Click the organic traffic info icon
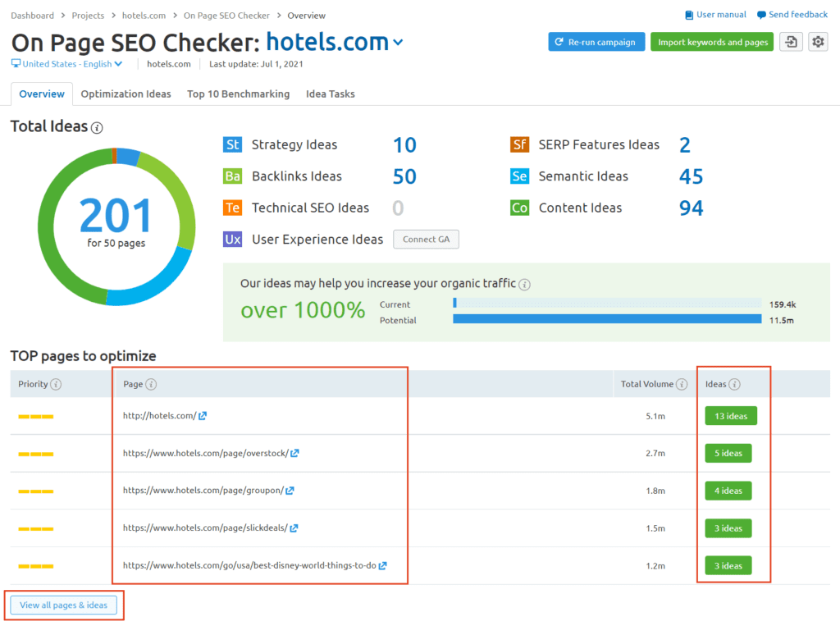 [525, 285]
